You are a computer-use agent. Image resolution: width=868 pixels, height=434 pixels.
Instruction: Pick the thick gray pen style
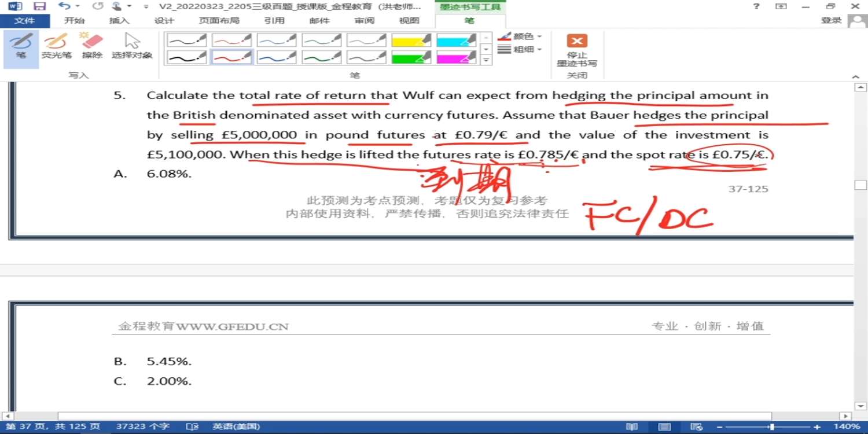pyautogui.click(x=367, y=57)
